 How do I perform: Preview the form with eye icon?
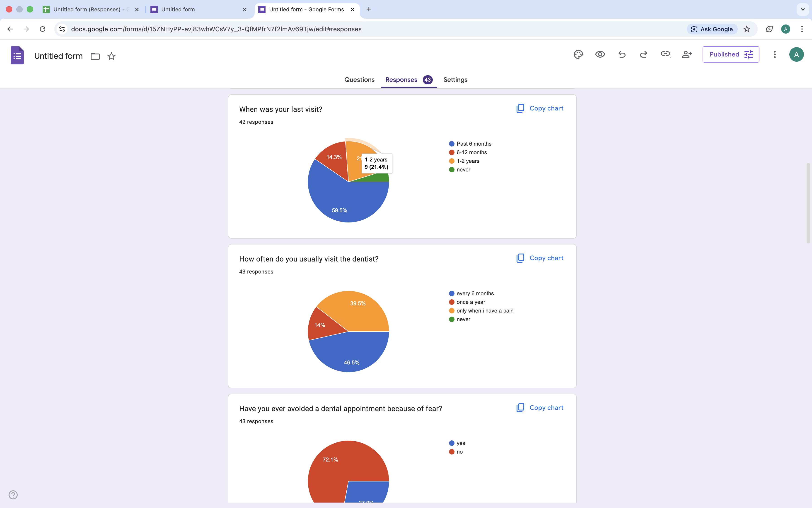[600, 54]
